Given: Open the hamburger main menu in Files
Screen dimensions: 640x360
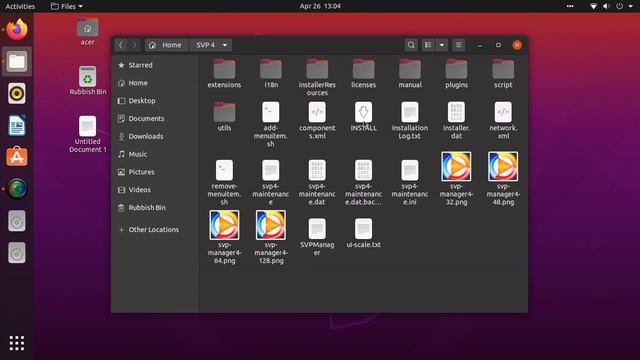Looking at the screenshot, I should pyautogui.click(x=458, y=45).
